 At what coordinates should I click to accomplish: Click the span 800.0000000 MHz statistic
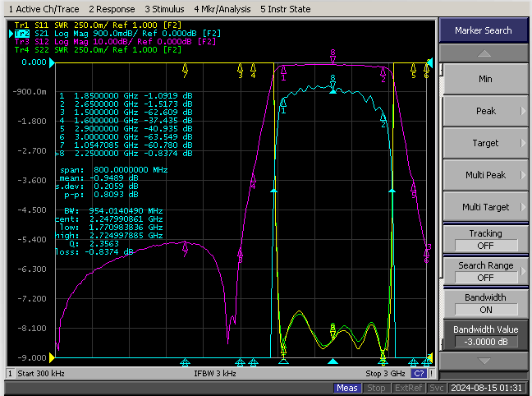pyautogui.click(x=113, y=170)
